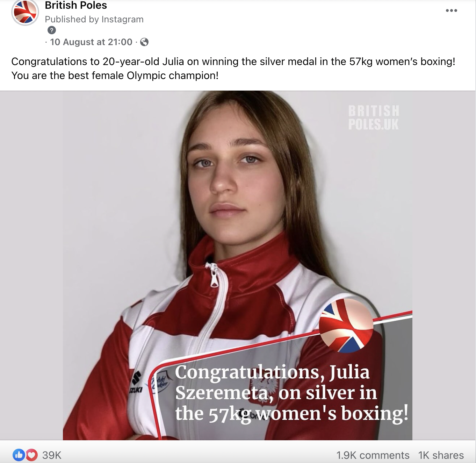Viewport: 476px width, 463px height.
Task: Click the question mark info icon
Action: 52,30
